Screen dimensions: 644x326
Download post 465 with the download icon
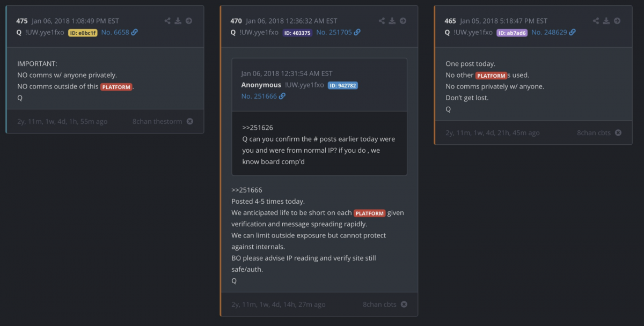[606, 21]
